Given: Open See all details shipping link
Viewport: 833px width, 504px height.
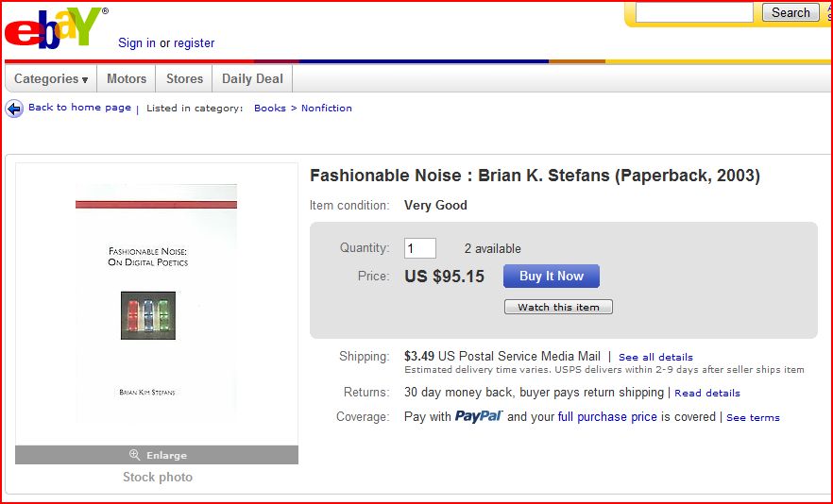Looking at the screenshot, I should click(x=655, y=358).
